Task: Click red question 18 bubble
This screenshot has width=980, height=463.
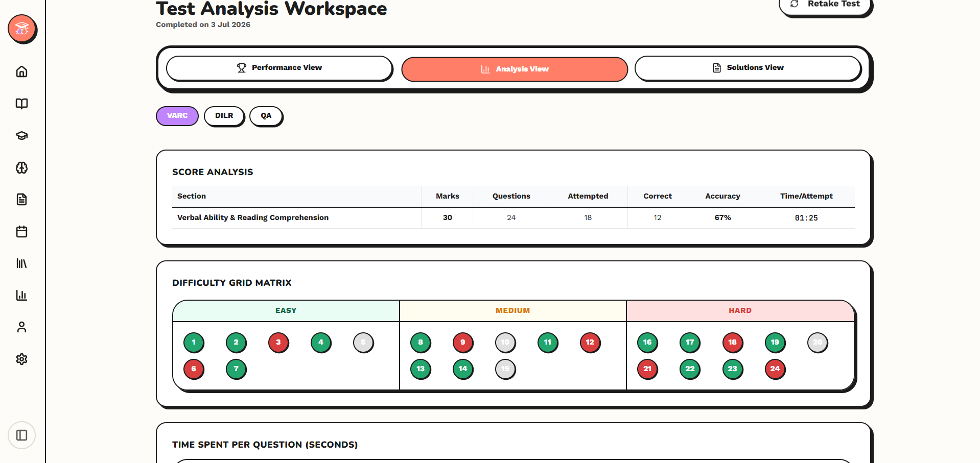Action: point(733,343)
